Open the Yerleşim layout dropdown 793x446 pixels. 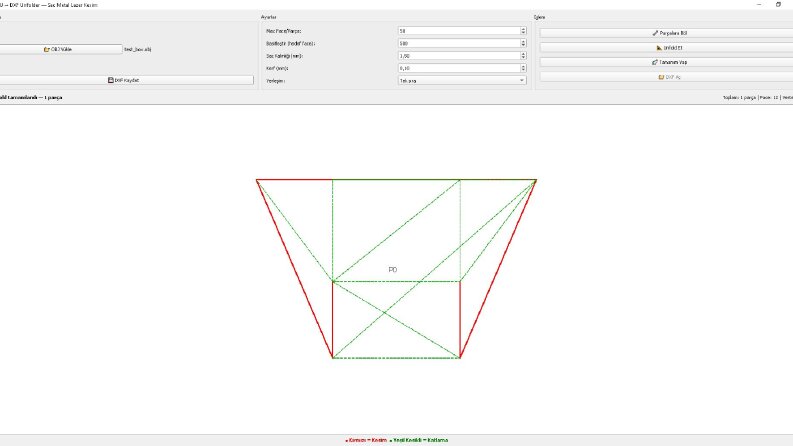click(x=462, y=80)
